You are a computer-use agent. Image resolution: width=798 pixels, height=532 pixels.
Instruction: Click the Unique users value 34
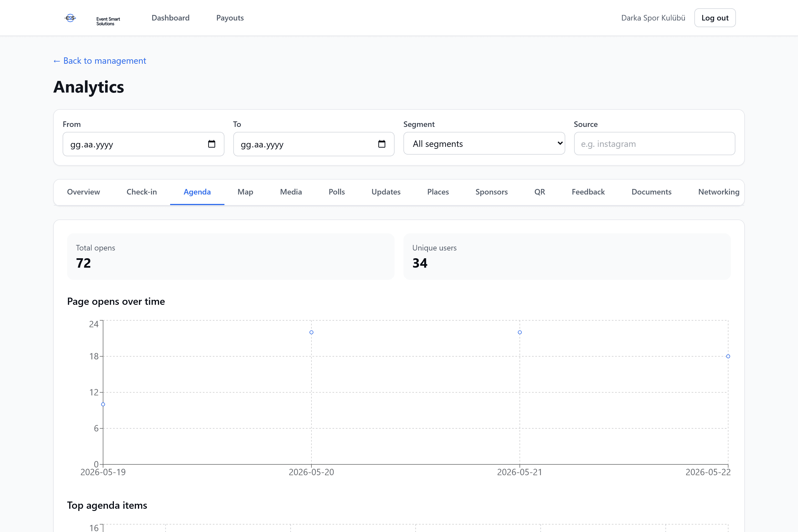[x=420, y=263]
